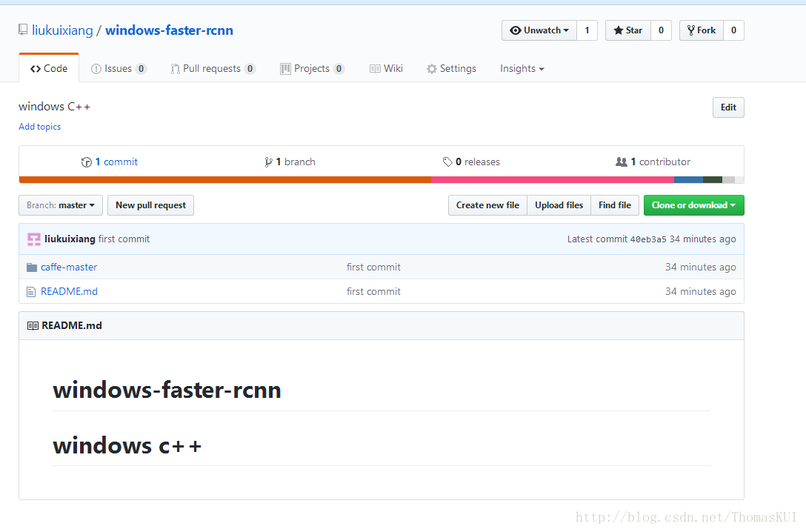This screenshot has height=532, width=806.
Task: Open the Projects tab
Action: [x=312, y=68]
